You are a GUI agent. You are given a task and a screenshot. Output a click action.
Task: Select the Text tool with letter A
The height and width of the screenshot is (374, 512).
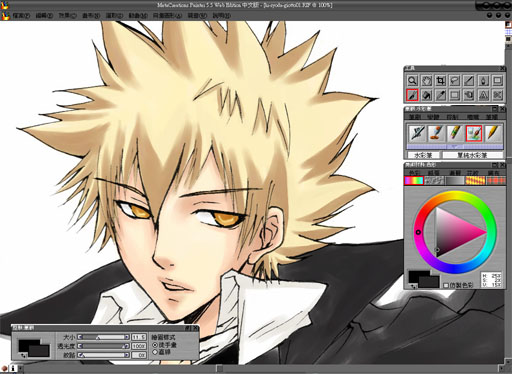[x=483, y=95]
